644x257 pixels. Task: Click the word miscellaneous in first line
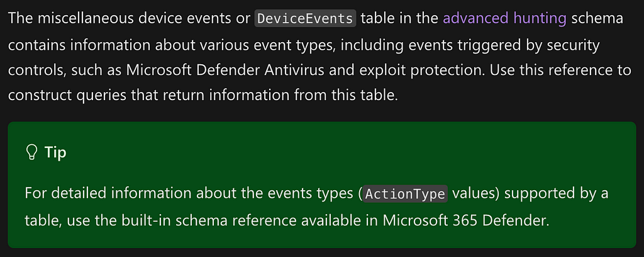click(72, 19)
